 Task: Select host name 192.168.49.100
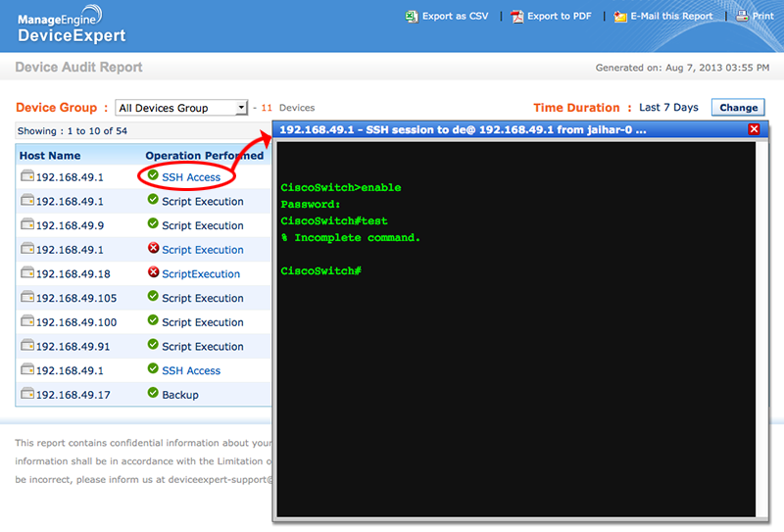coord(76,322)
